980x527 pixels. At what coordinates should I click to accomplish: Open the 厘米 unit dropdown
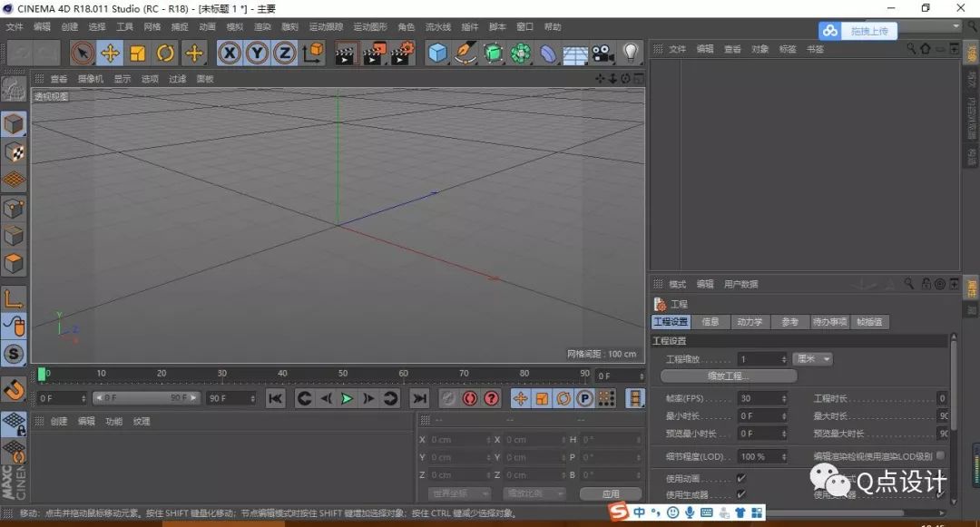pos(814,358)
